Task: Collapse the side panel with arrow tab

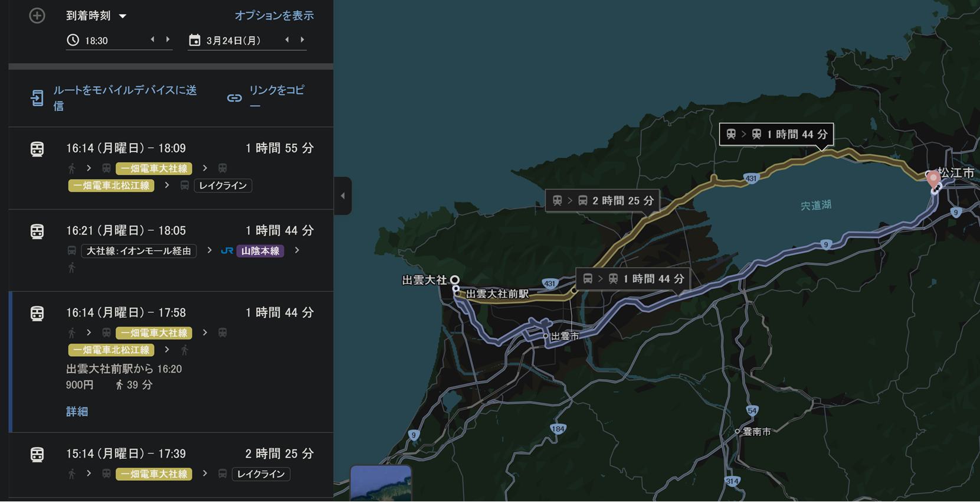Action: [x=343, y=195]
